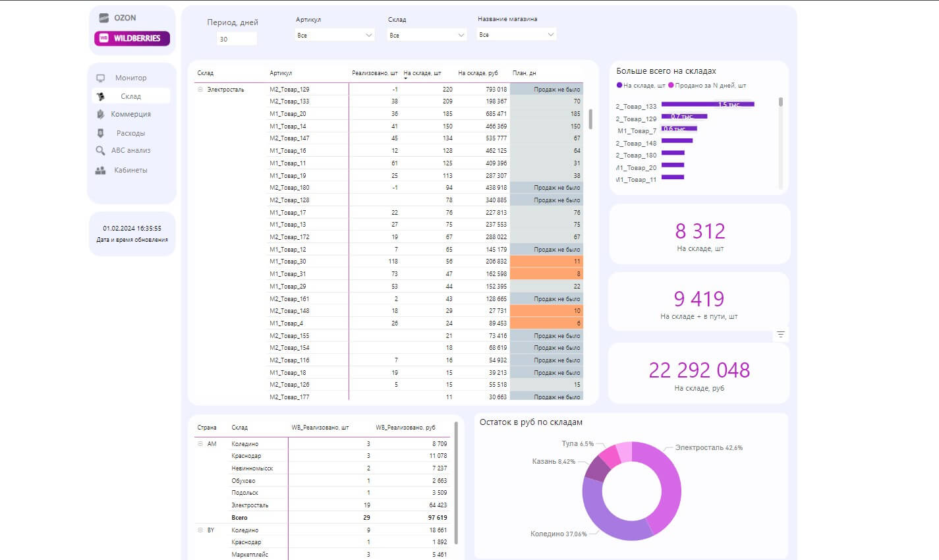Toggle На складе, шт legend marker

619,85
